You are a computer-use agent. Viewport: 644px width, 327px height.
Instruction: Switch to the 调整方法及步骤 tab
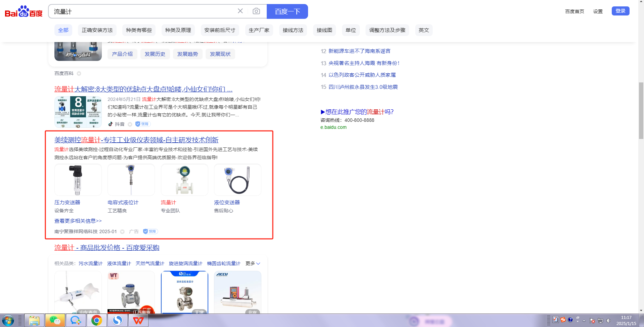click(387, 30)
